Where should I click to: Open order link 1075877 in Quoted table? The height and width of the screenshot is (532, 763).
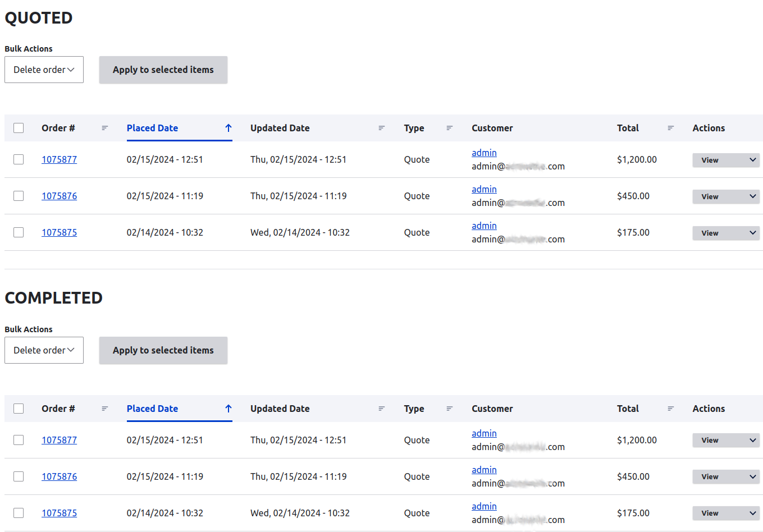[59, 159]
